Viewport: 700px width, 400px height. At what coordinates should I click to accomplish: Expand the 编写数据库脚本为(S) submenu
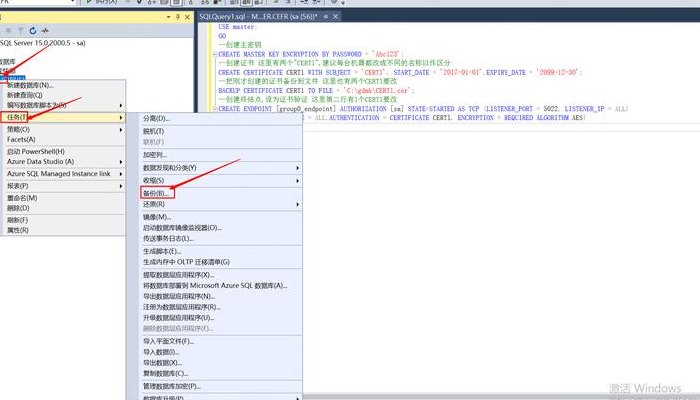62,105
